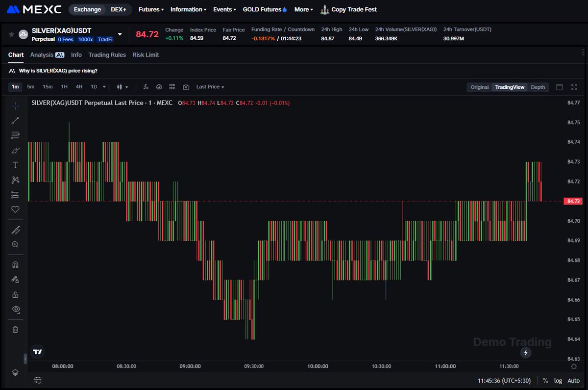This screenshot has width=588, height=390.
Task: Open the Events menu
Action: point(224,9)
